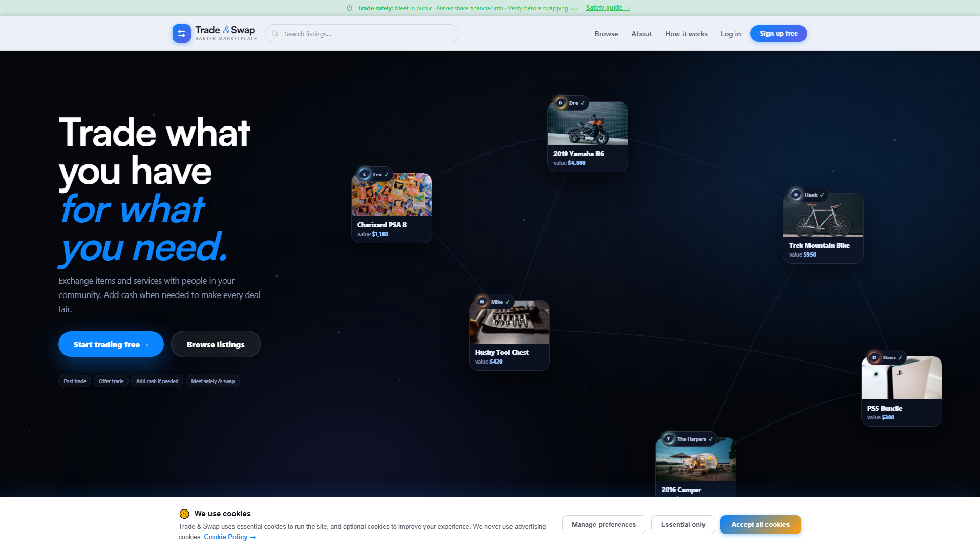Click the value $1,150 text
The width and height of the screenshot is (980, 552).
pos(373,234)
